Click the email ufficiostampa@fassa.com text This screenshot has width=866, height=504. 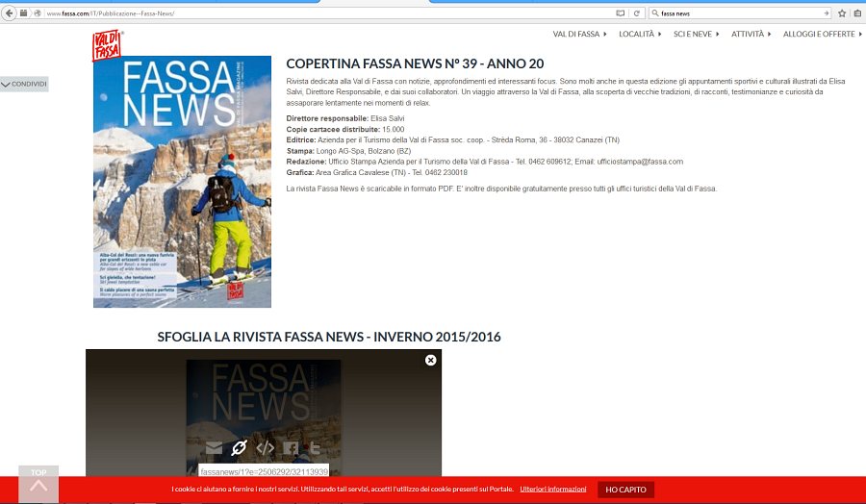coord(640,162)
